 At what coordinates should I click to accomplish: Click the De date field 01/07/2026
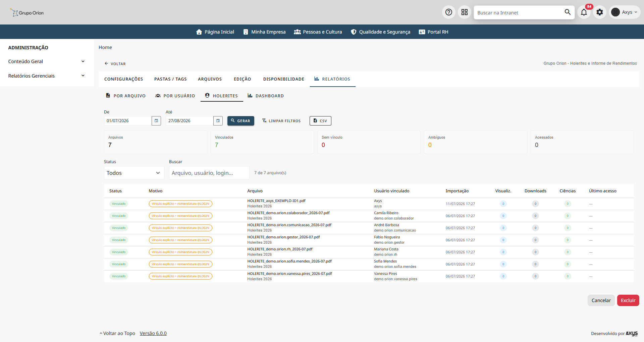pyautogui.click(x=128, y=121)
